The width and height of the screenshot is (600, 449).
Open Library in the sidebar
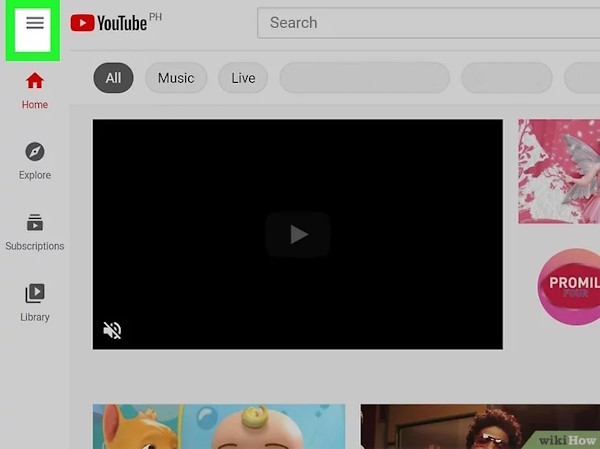pyautogui.click(x=35, y=301)
